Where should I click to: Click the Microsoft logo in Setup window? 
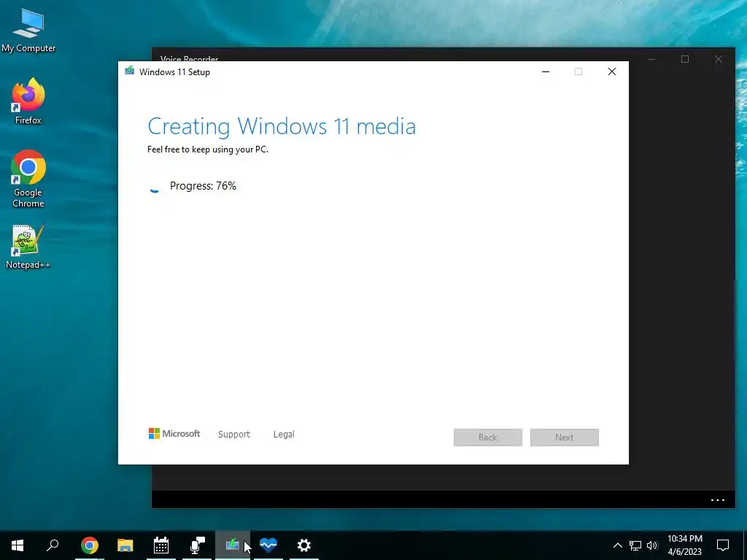174,434
